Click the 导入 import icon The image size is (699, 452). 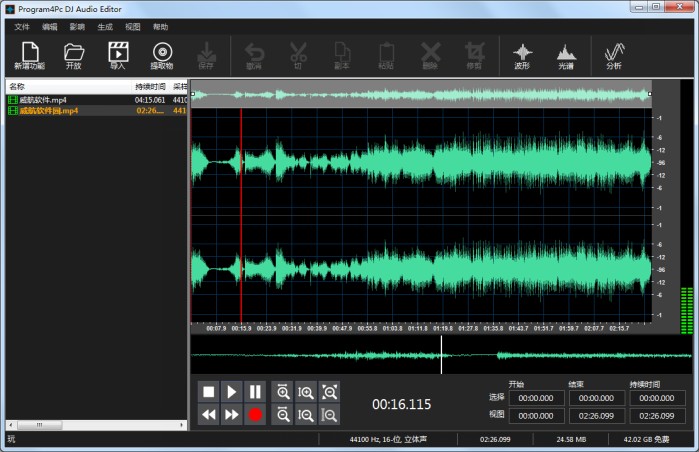pyautogui.click(x=118, y=54)
